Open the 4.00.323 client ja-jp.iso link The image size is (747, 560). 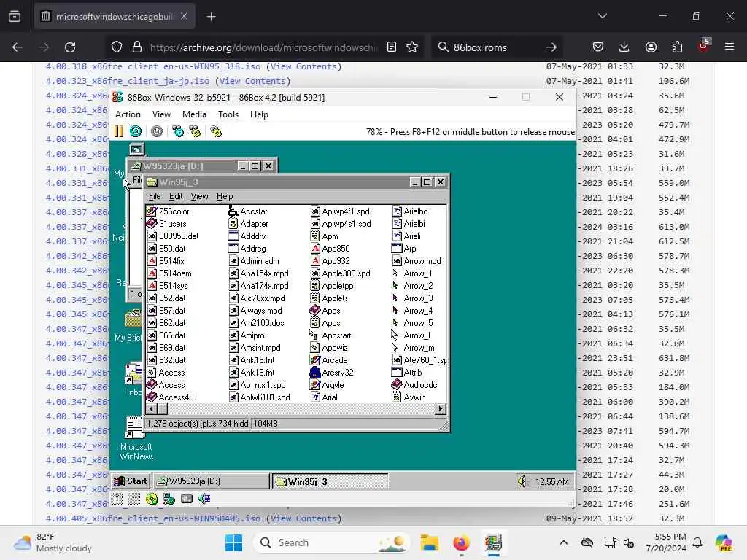pos(127,81)
